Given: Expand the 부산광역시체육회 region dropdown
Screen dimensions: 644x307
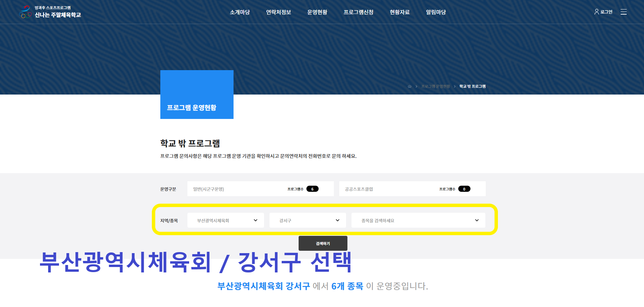Looking at the screenshot, I should (x=225, y=220).
